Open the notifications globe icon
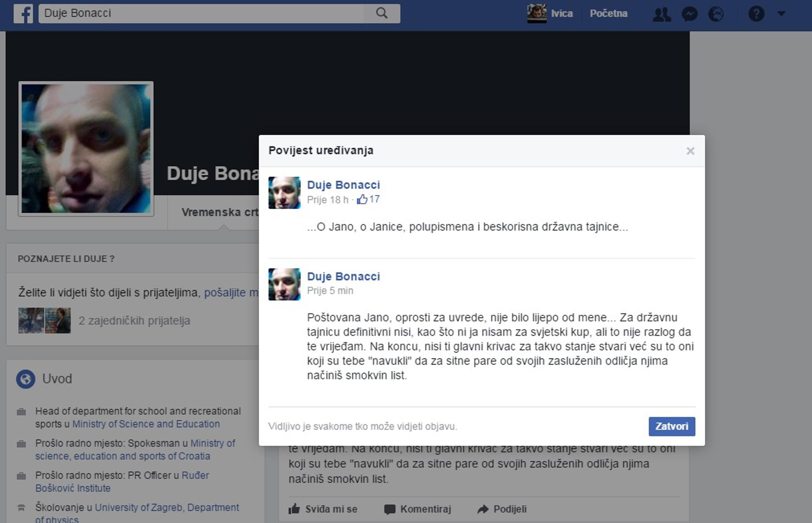 point(716,14)
